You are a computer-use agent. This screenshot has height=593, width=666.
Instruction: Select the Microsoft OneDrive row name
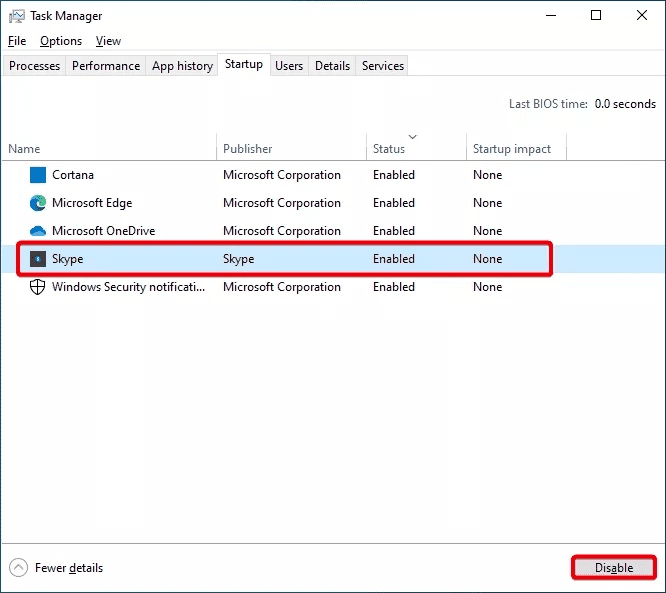[103, 231]
